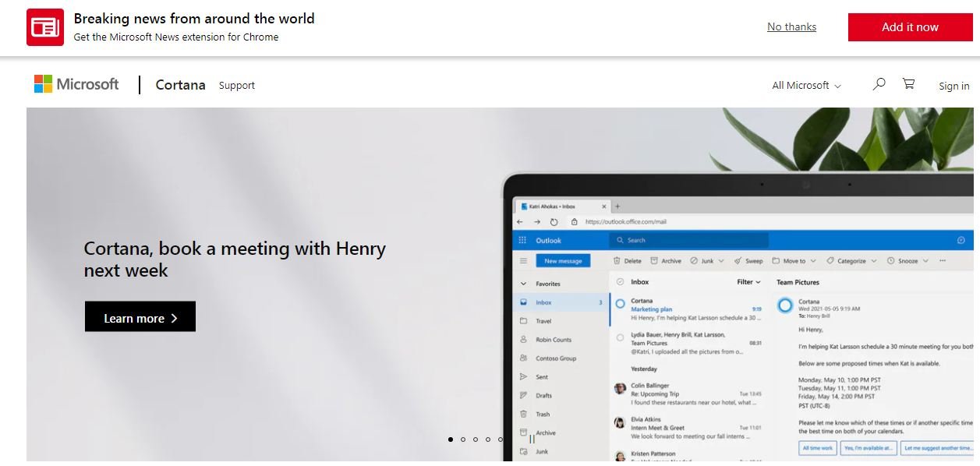The width and height of the screenshot is (980, 466).
Task: Expand the All Microsoft menu
Action: pos(806,86)
